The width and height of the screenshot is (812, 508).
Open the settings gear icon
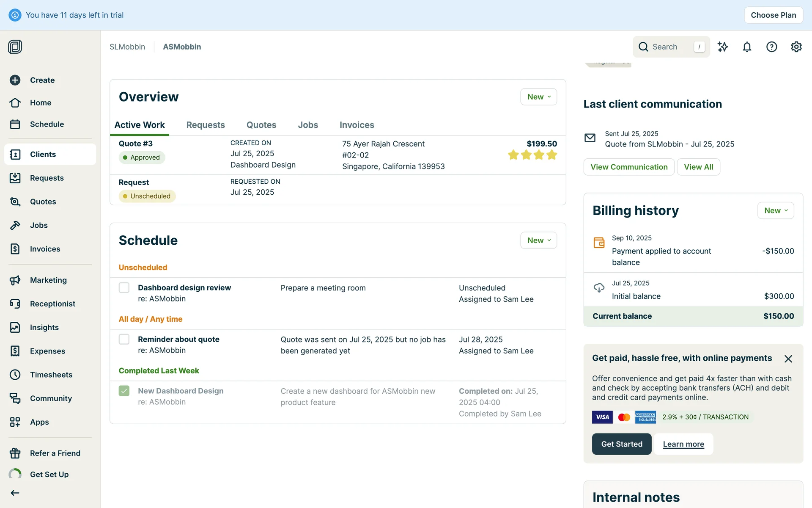pos(796,47)
